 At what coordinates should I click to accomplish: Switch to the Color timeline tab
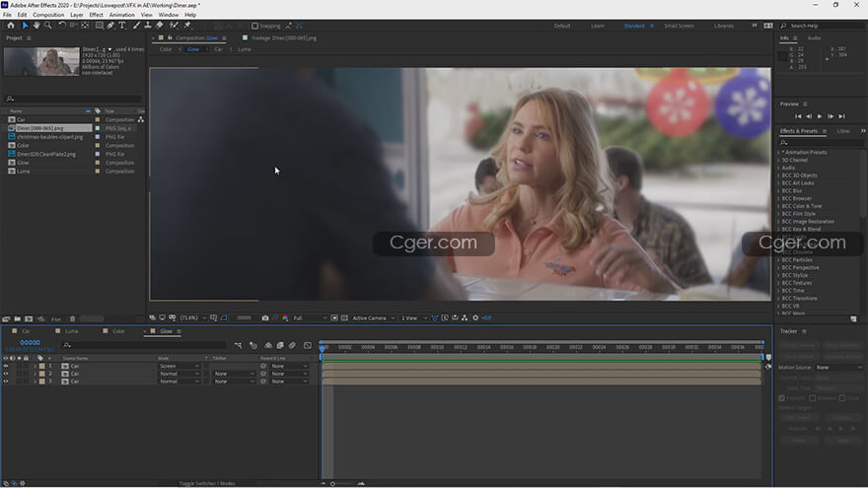pos(119,331)
